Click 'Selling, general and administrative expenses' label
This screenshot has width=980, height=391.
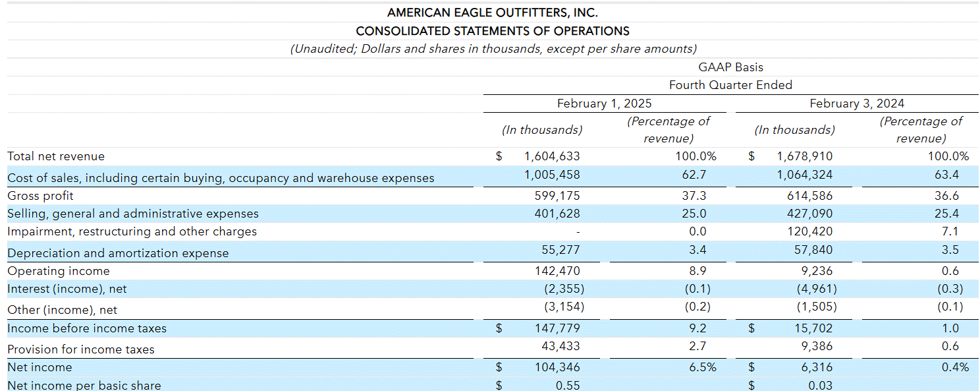tap(132, 214)
